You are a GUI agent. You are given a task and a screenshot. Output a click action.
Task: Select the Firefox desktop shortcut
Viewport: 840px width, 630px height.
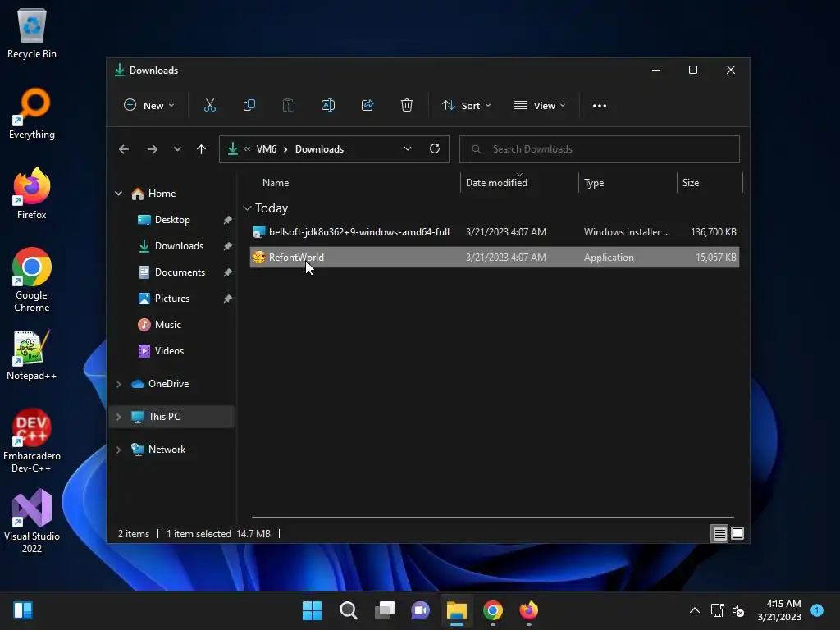pos(32,194)
